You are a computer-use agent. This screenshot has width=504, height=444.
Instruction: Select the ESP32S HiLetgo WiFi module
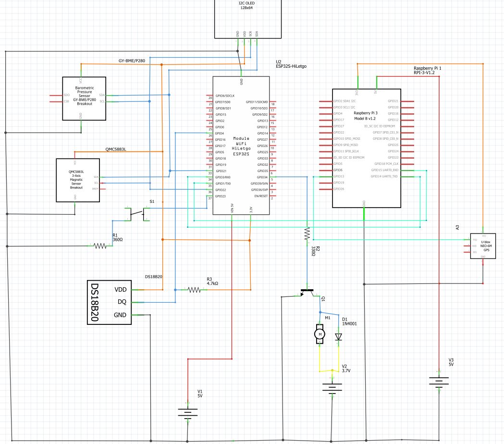pos(241,145)
